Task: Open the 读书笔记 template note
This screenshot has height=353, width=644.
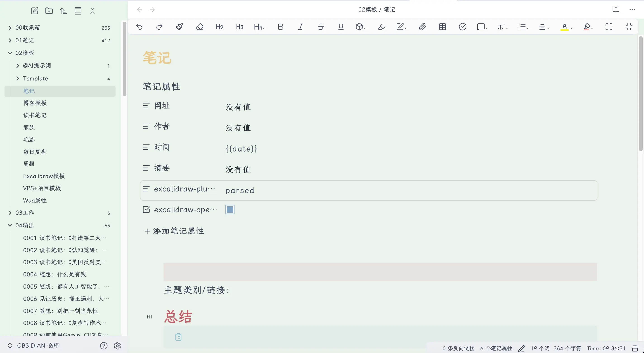Action: tap(35, 115)
